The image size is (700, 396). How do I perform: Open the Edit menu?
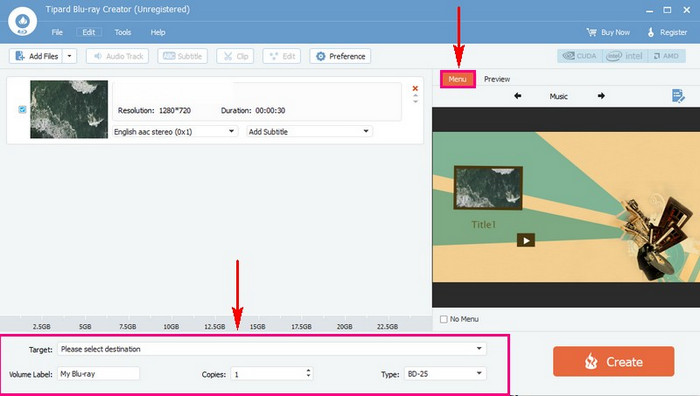[88, 32]
